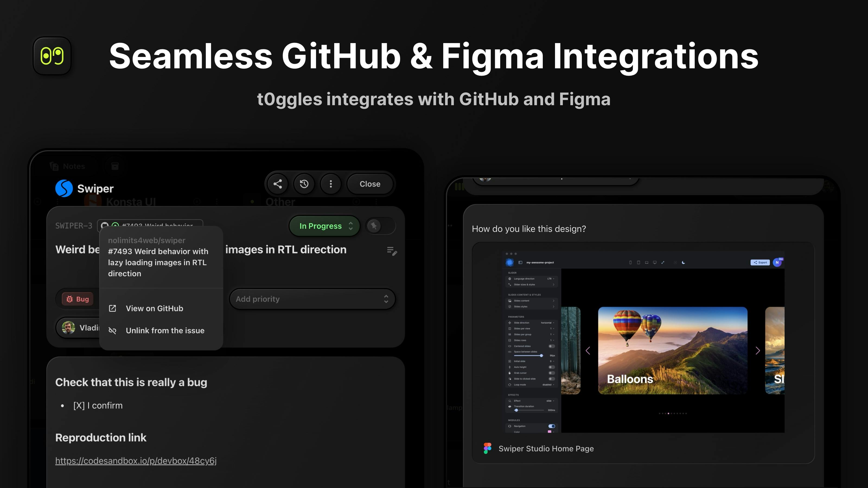Screen dimensions: 868x488
Task: Select the laptop viewport icon
Action: pos(647,262)
